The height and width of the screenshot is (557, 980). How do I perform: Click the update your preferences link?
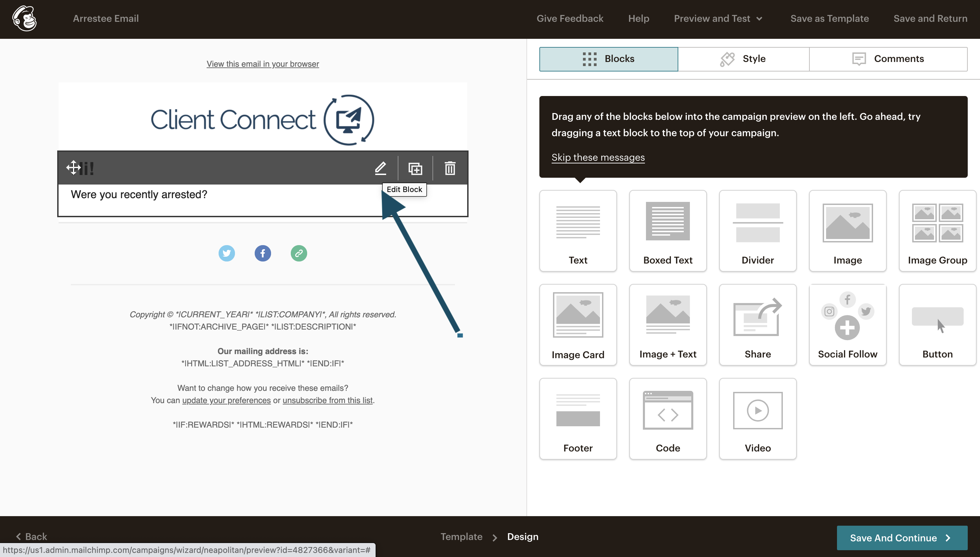[x=226, y=400]
